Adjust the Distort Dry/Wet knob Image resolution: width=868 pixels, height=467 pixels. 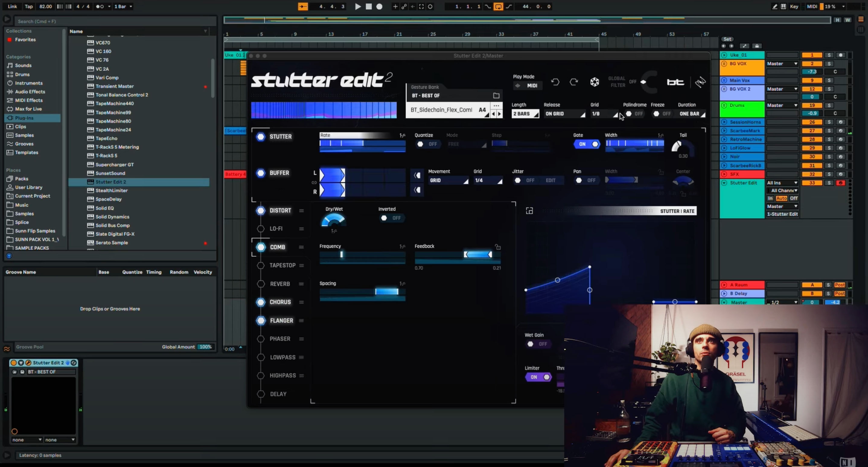click(x=333, y=220)
